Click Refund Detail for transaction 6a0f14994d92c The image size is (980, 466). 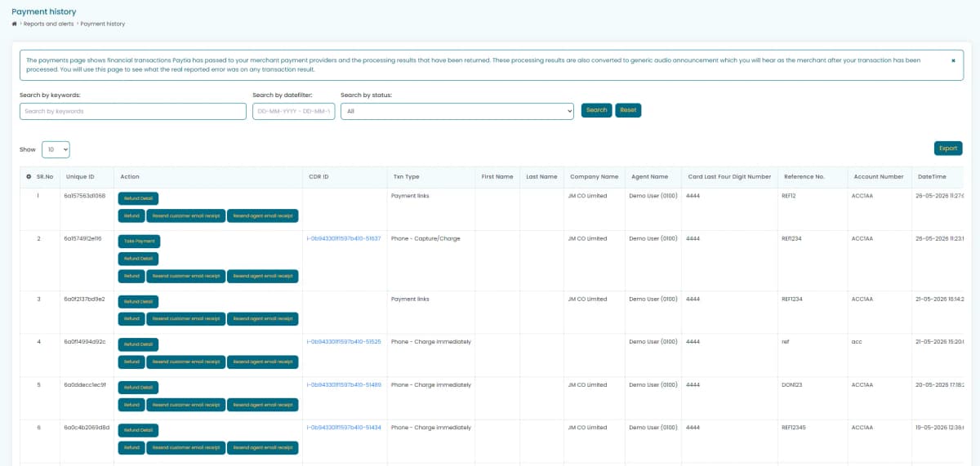138,344
